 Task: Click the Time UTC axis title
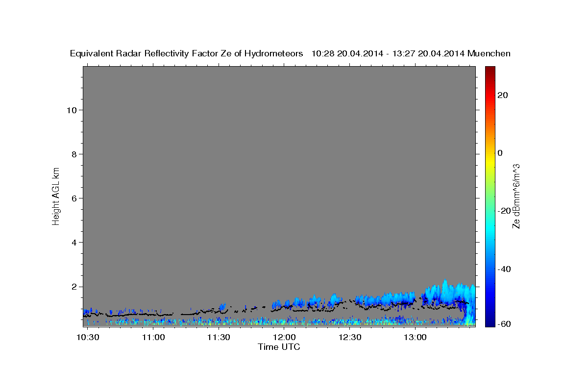279,347
